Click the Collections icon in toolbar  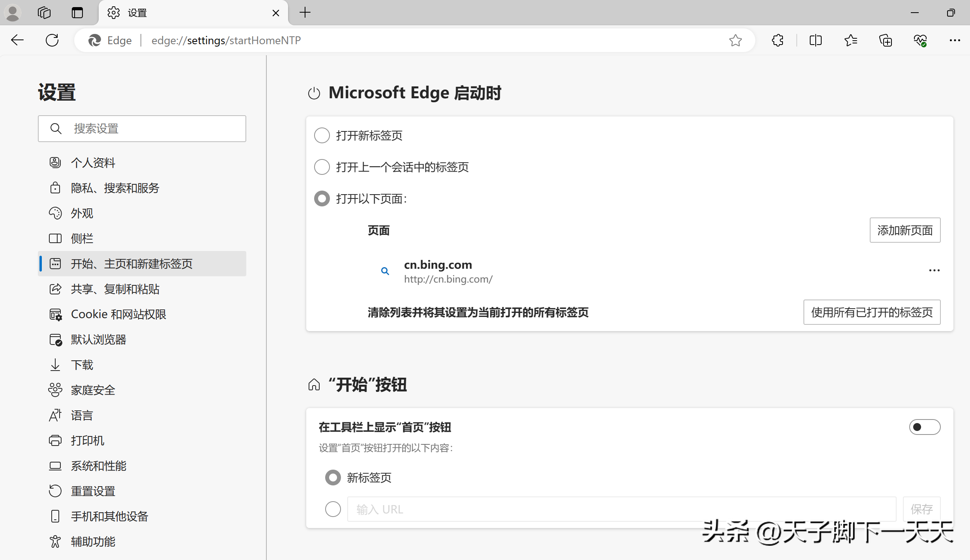tap(885, 40)
